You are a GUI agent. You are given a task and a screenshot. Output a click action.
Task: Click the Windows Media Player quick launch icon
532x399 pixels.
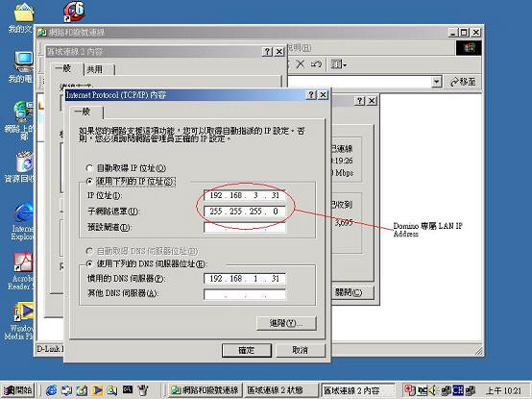pos(97,390)
